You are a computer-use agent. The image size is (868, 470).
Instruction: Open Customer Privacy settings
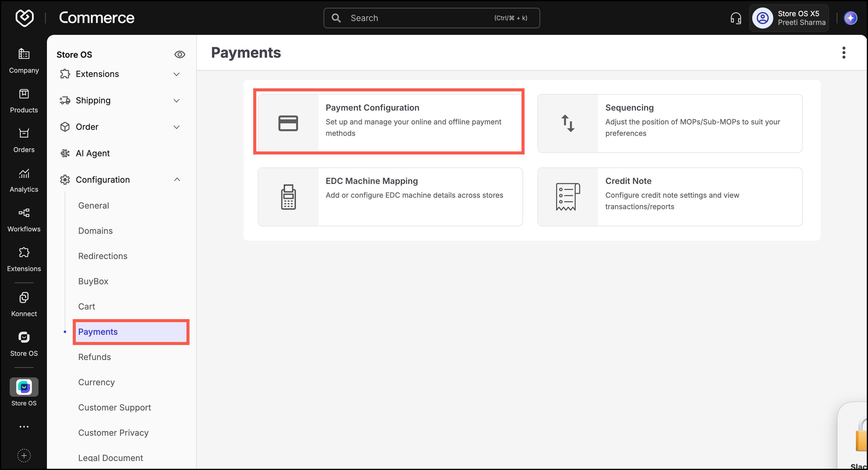pos(113,433)
